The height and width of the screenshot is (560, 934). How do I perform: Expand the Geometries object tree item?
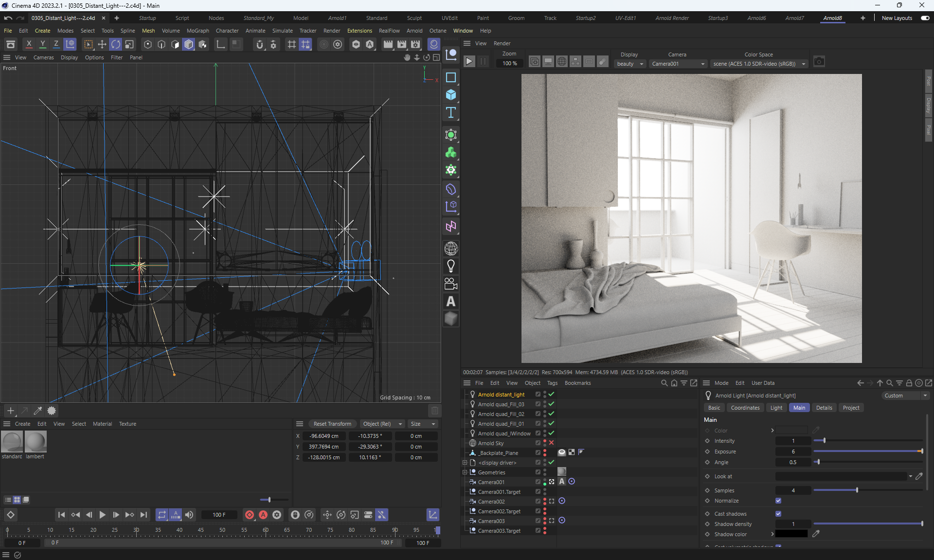(465, 472)
